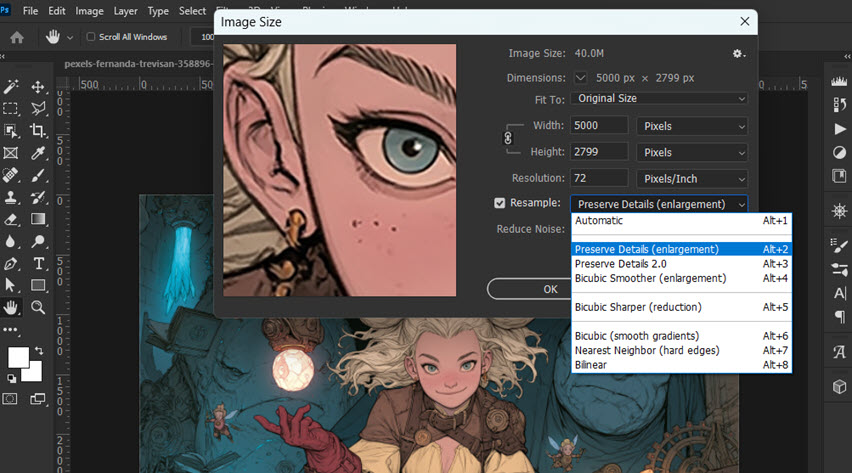Reset default foreground and background colors
Viewport: 852px width, 473px height.
click(11, 378)
